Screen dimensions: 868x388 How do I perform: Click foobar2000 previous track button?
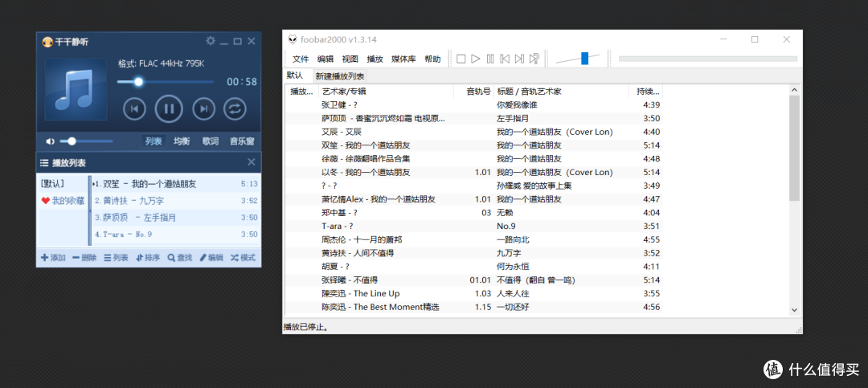click(505, 59)
